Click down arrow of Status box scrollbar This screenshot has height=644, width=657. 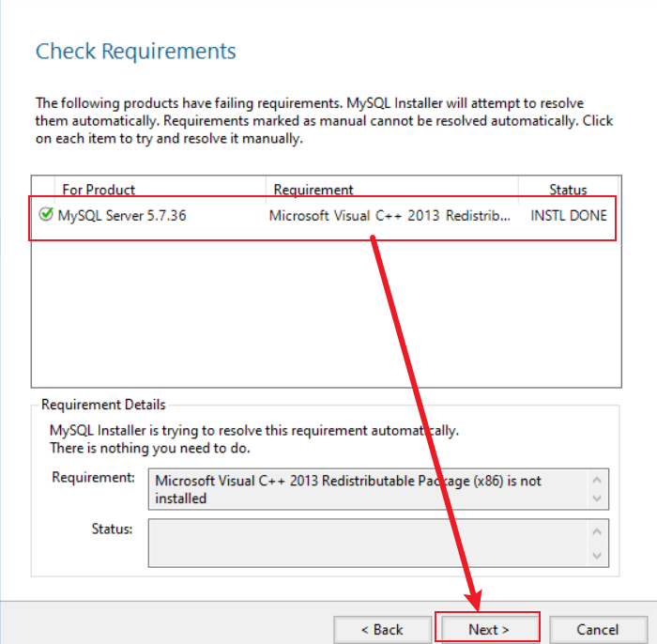[x=597, y=556]
